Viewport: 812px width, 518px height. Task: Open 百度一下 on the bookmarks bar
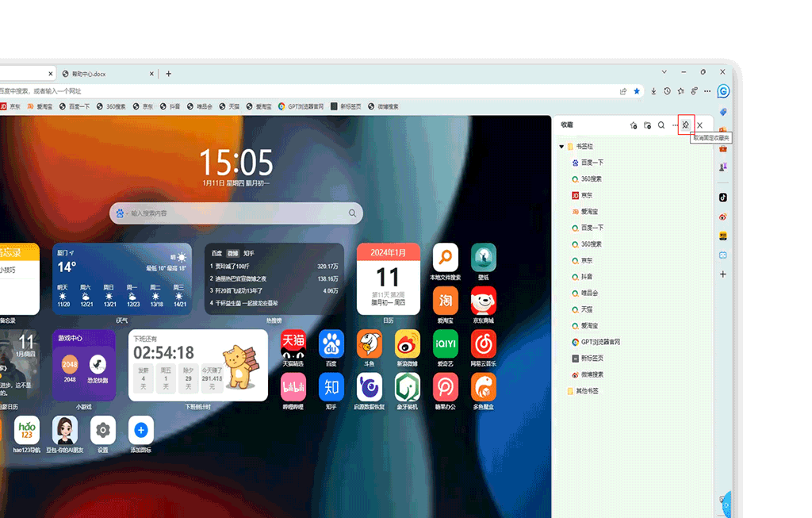pyautogui.click(x=75, y=107)
